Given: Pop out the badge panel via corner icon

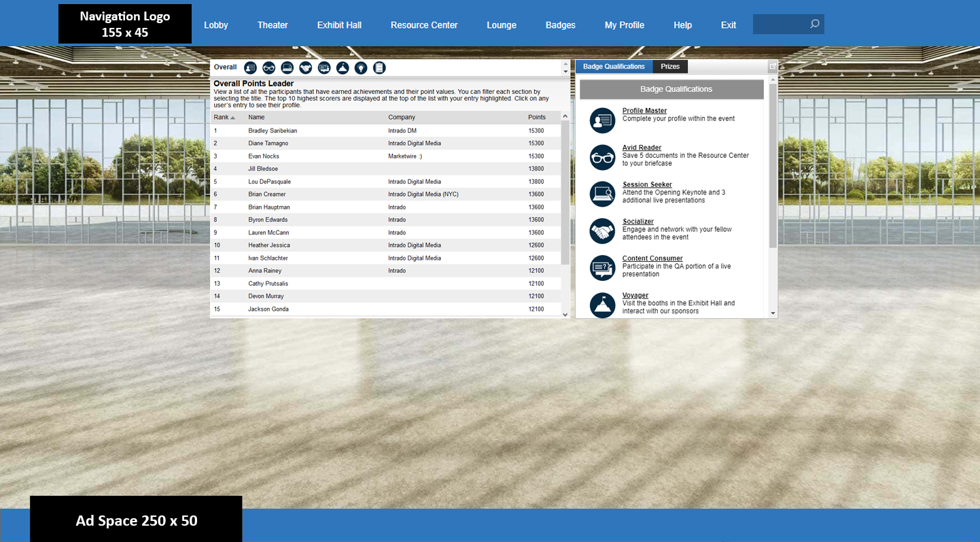Looking at the screenshot, I should pyautogui.click(x=773, y=66).
